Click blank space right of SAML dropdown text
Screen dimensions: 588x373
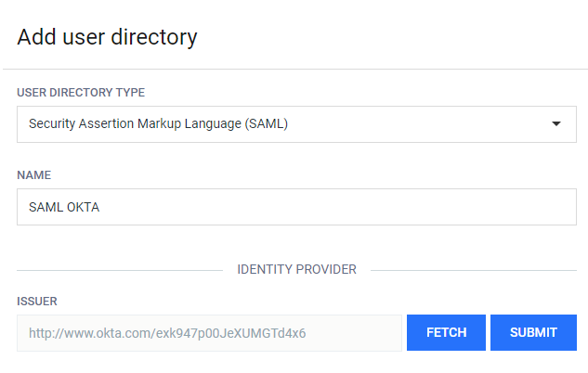coord(416,124)
